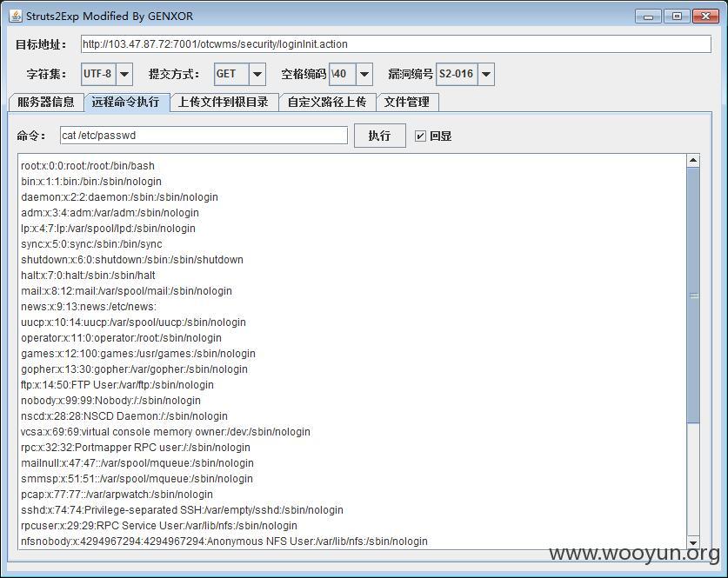This screenshot has width=728, height=578.
Task: Click the gopher:x:13:30 output line
Action: coord(134,369)
